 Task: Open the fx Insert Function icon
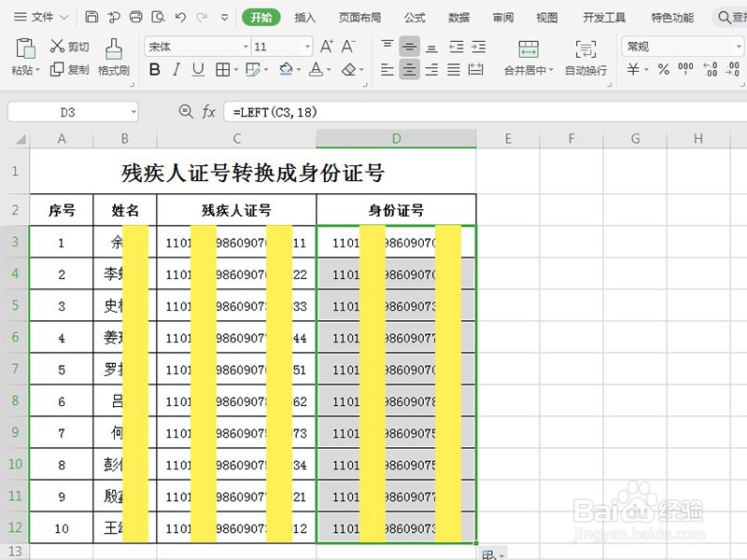[x=208, y=111]
